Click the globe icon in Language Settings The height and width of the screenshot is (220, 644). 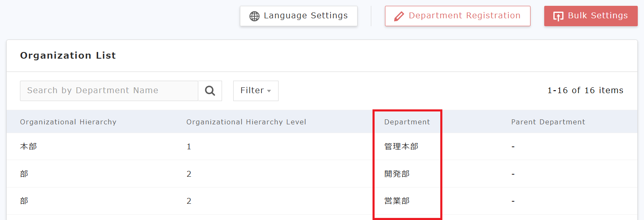coord(254,16)
